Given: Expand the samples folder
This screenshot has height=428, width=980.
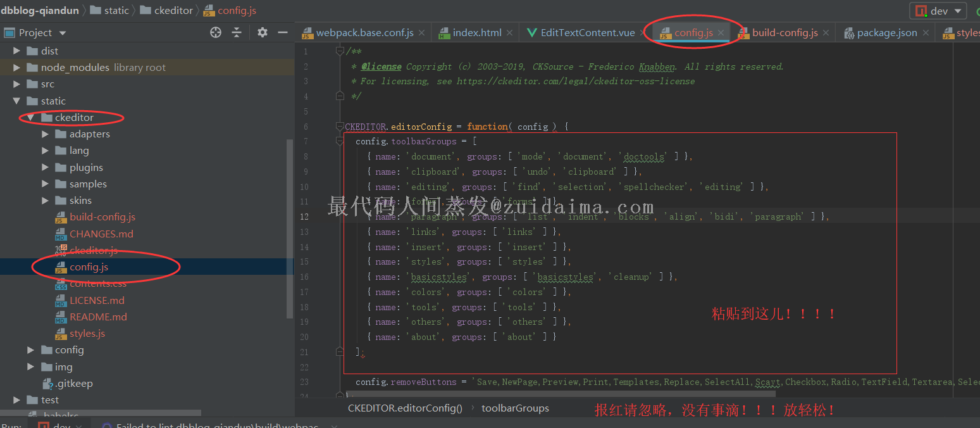Looking at the screenshot, I should 45,184.
